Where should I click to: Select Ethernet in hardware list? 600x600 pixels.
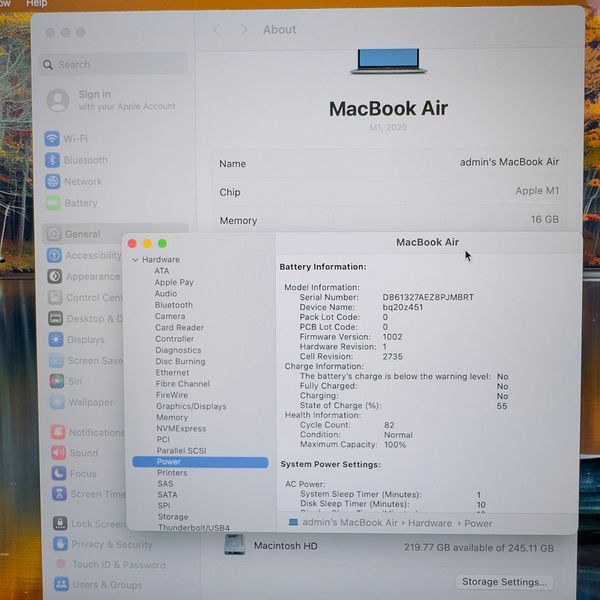[x=172, y=372]
